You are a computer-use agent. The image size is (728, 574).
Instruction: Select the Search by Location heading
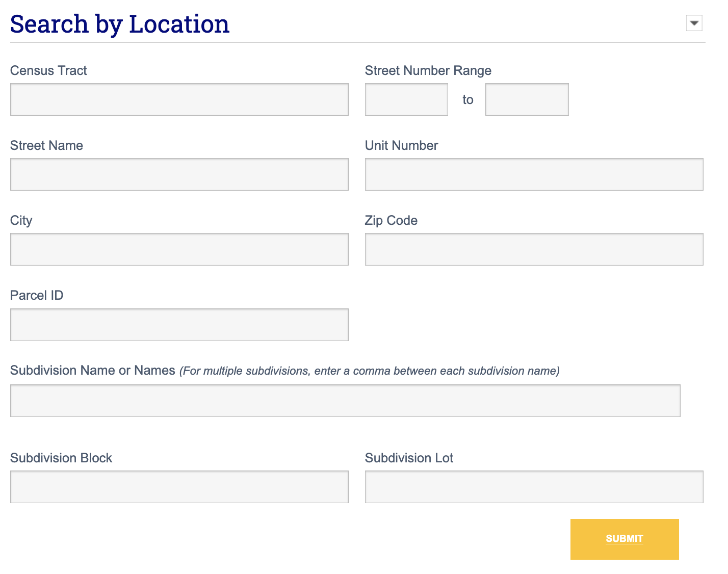(119, 23)
